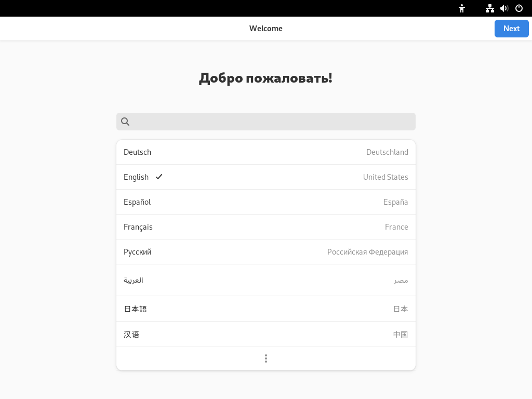Open the volume speaker icon
The width and height of the screenshot is (532, 399).
[504, 8]
